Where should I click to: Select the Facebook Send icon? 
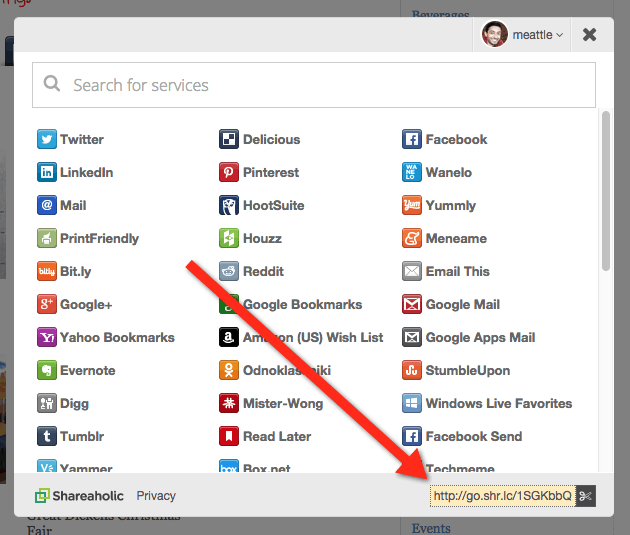point(412,436)
